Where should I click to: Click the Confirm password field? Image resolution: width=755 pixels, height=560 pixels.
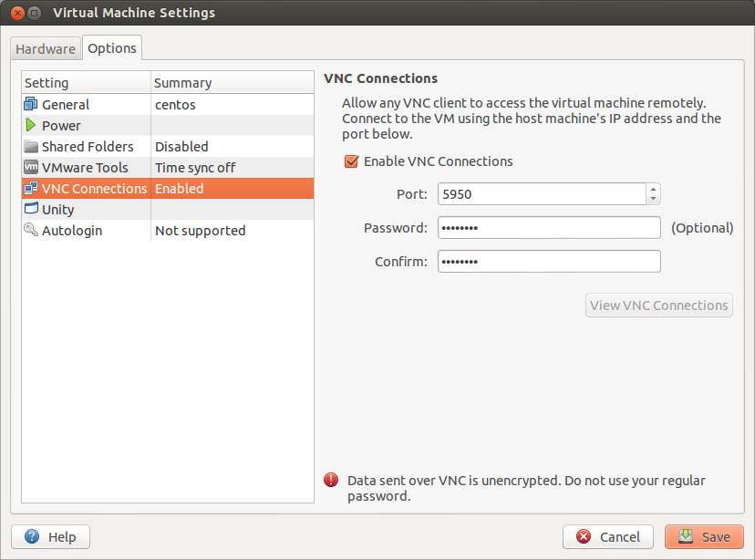click(x=549, y=261)
